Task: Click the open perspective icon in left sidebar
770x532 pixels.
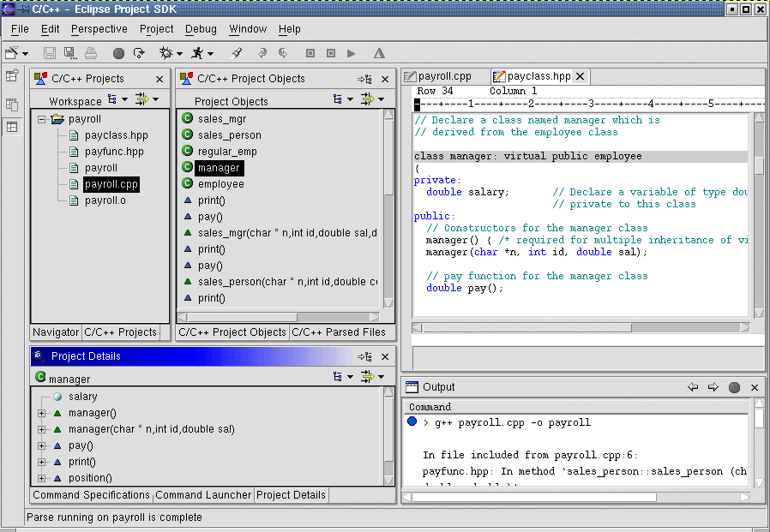Action: (x=12, y=75)
